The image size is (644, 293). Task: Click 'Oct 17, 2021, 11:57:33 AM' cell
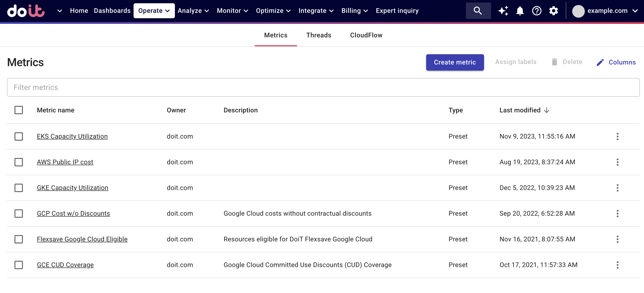538,265
